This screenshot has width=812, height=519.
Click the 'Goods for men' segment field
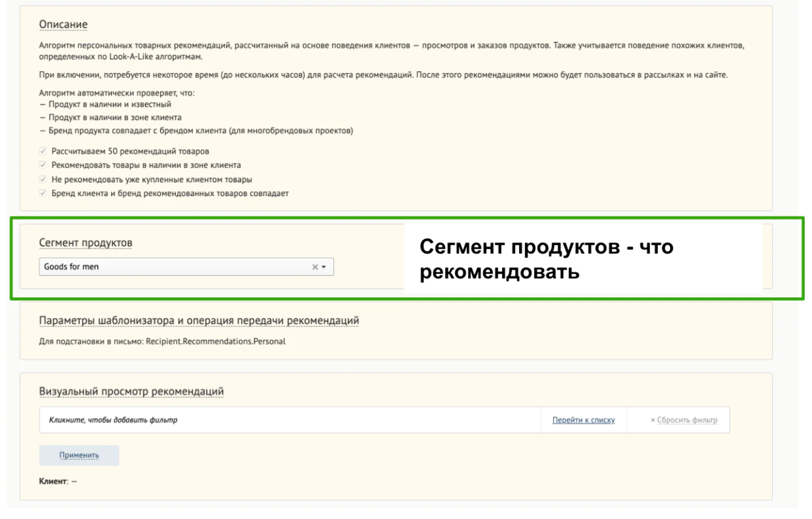coord(186,267)
